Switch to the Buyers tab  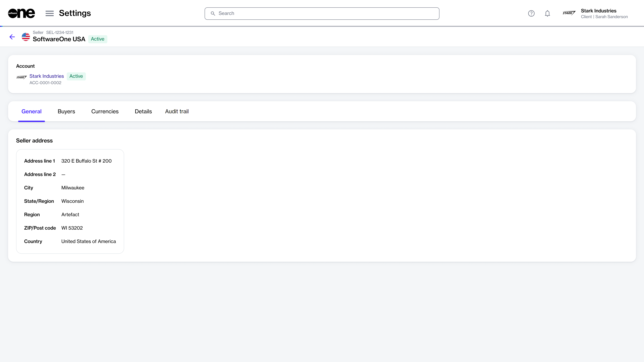tap(66, 111)
